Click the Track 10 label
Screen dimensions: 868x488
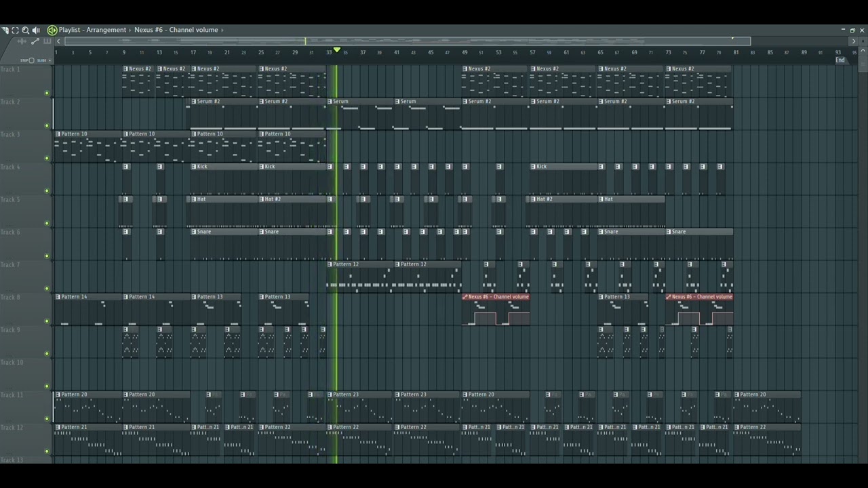(x=12, y=362)
